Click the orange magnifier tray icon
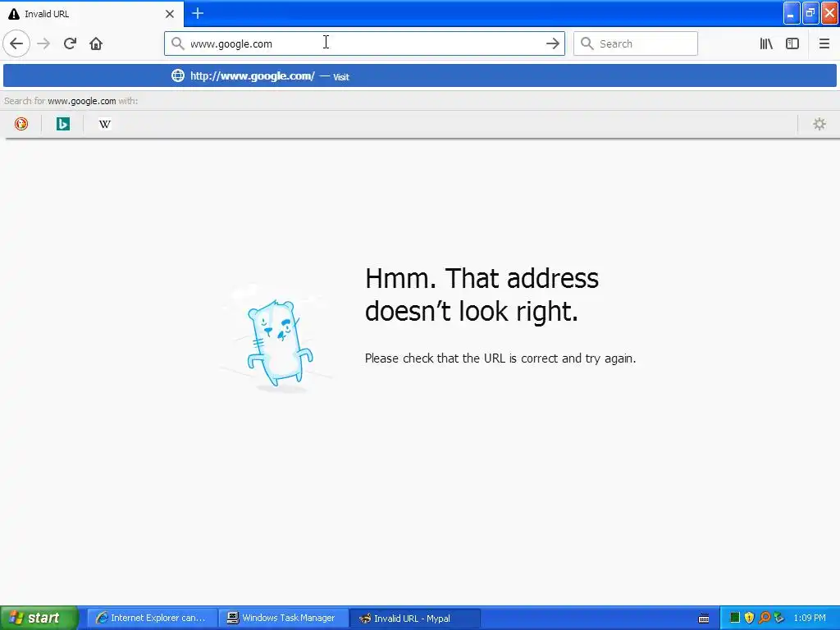Screen dimensions: 840x630 point(764,618)
